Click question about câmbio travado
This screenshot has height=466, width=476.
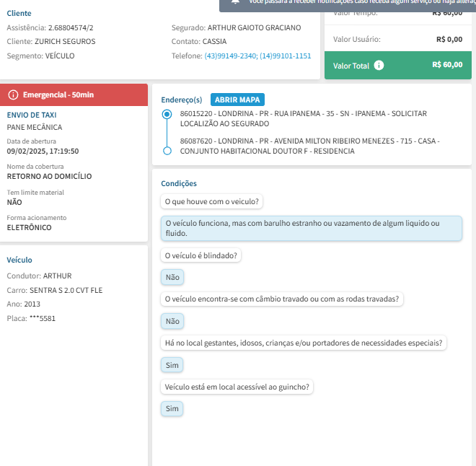pos(282,299)
